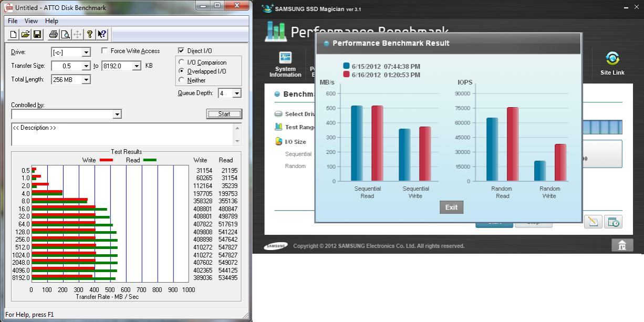Select the Overlapped I/O radio option
This screenshot has height=322, width=644.
182,71
